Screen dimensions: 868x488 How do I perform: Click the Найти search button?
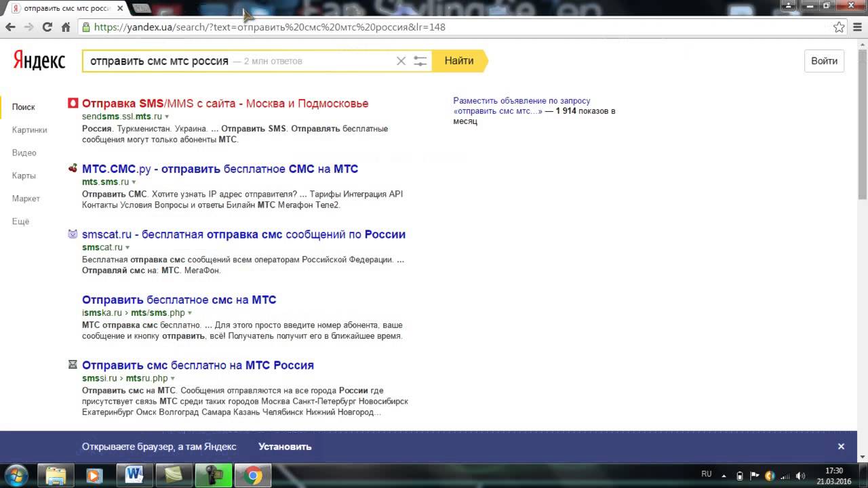coord(459,61)
